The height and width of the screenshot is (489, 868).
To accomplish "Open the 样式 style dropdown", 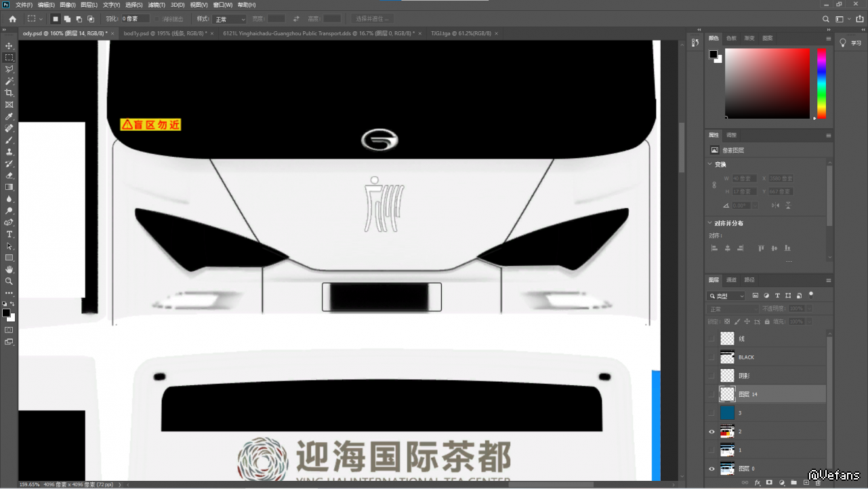I will point(230,19).
